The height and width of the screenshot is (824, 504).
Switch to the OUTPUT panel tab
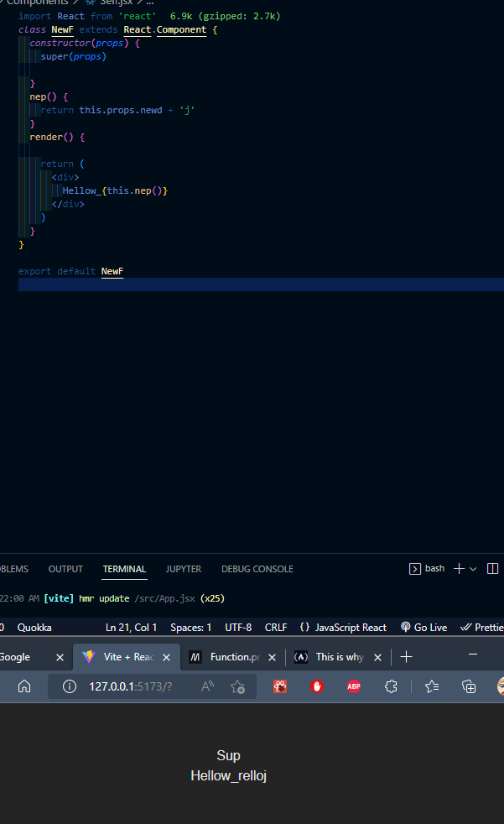tap(65, 569)
